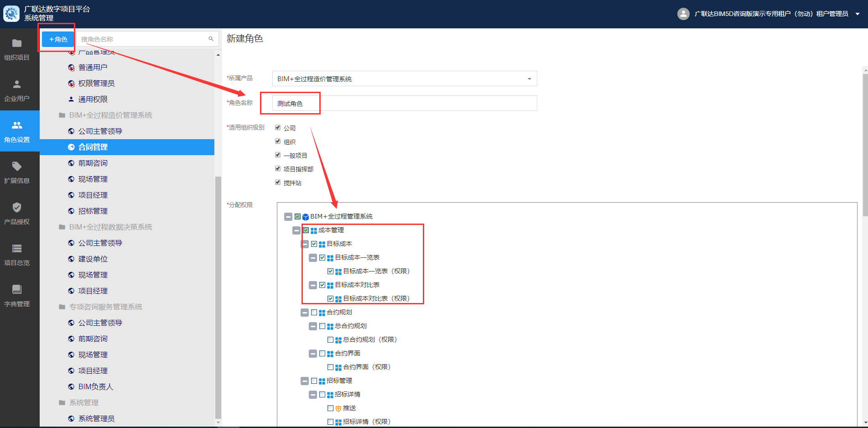
Task: Click the globe icon next to 系统管理员
Action: 71,418
